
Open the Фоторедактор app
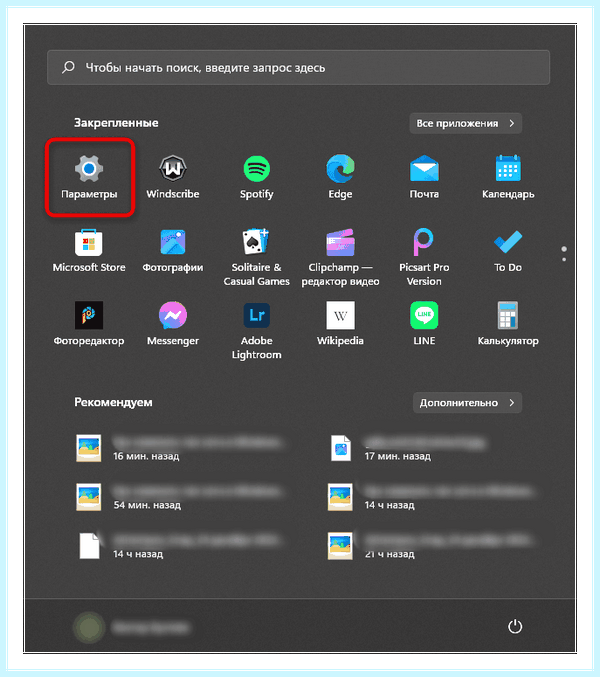(89, 324)
